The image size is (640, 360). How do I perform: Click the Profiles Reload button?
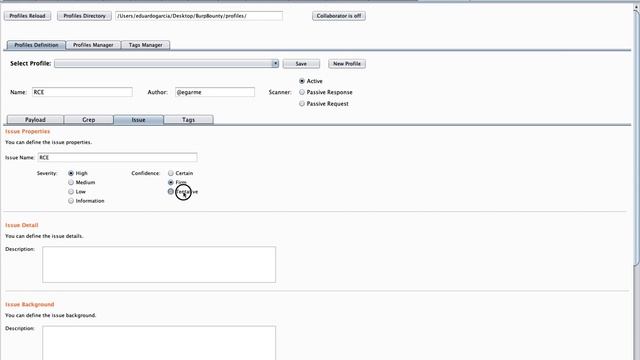tap(27, 16)
